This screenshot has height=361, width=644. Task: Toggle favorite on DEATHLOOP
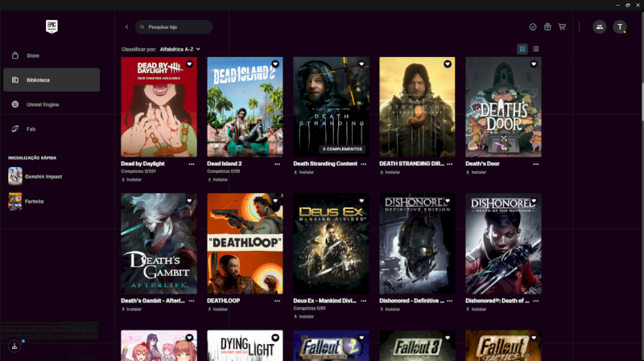click(275, 201)
